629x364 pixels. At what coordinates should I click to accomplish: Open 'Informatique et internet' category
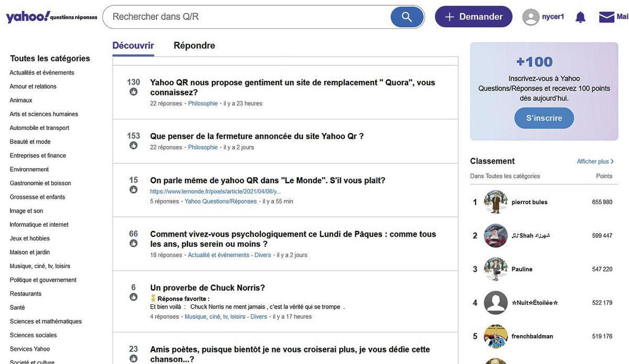coord(39,225)
